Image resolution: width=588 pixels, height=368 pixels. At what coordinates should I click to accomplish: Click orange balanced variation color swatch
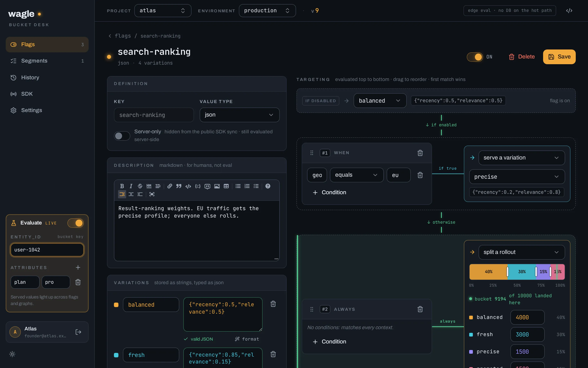point(116,305)
